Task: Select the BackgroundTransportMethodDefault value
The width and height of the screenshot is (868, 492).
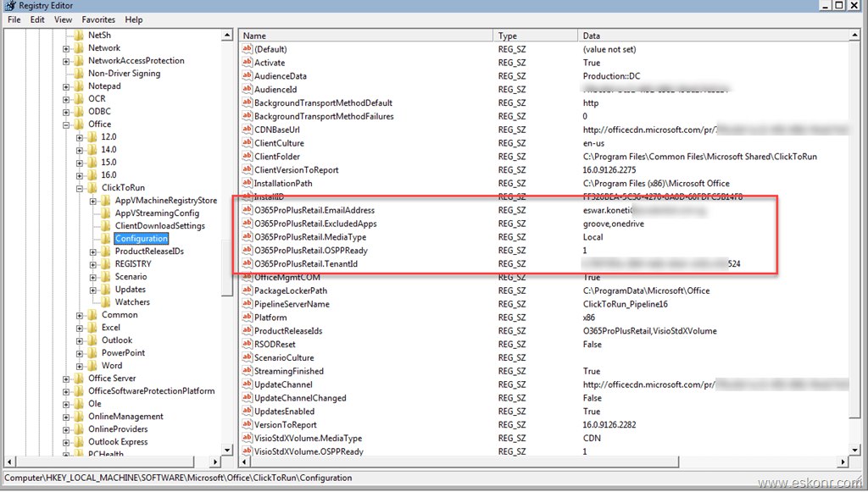Action: tap(323, 102)
